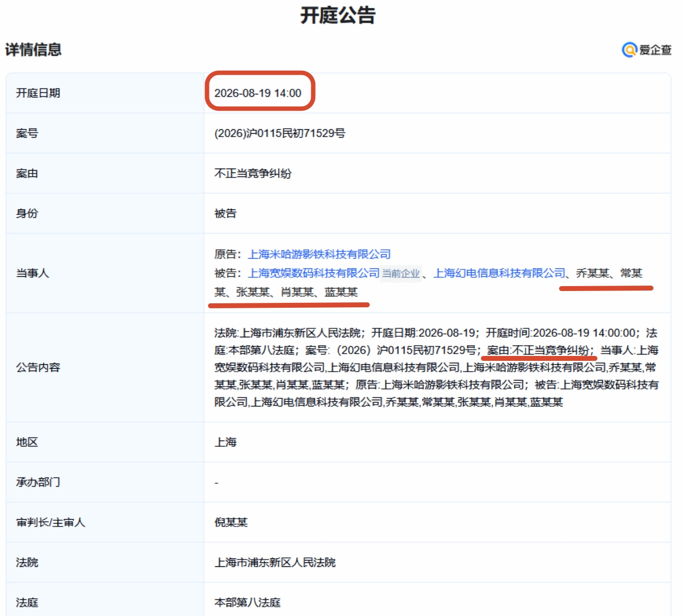Open defendant link 上海幻电信息科技有限公司

coord(500,273)
